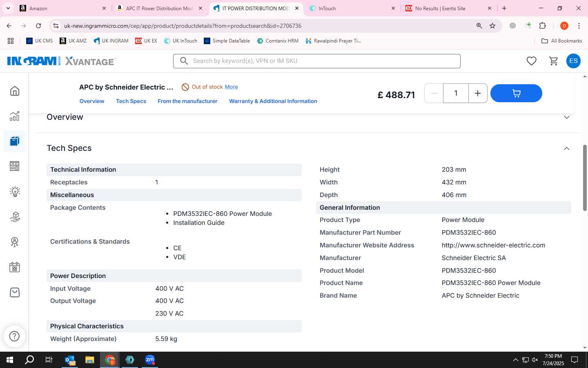Expand the Overview section chevron

pos(566,117)
